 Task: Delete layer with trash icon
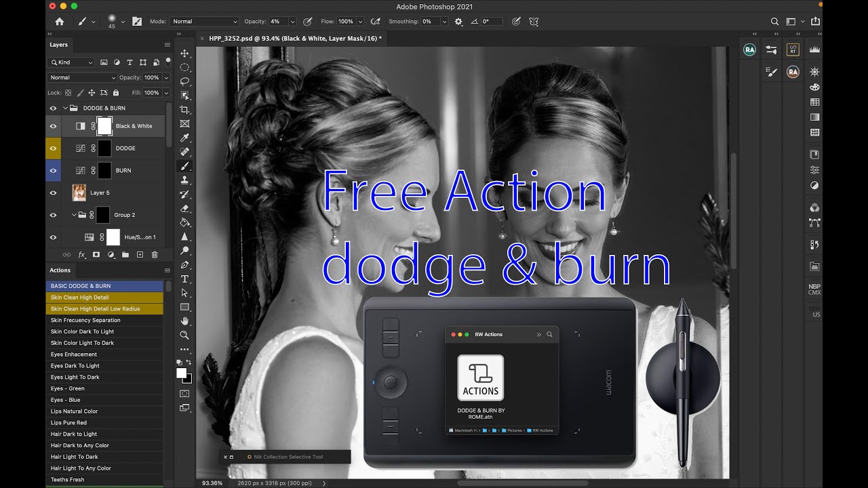tap(155, 255)
